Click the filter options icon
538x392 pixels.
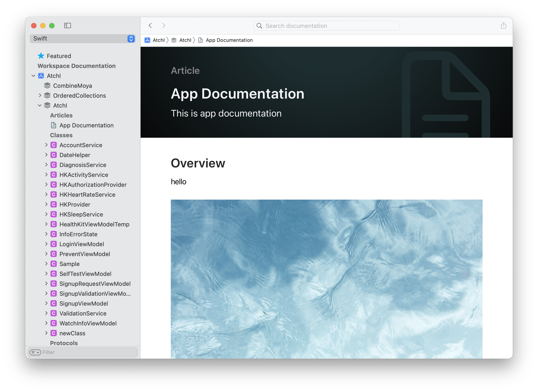tap(35, 352)
